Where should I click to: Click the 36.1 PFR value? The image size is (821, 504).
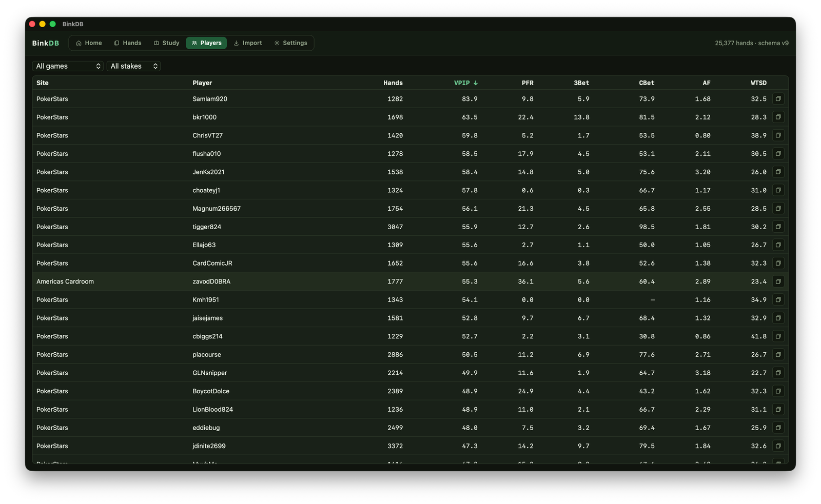(x=525, y=281)
